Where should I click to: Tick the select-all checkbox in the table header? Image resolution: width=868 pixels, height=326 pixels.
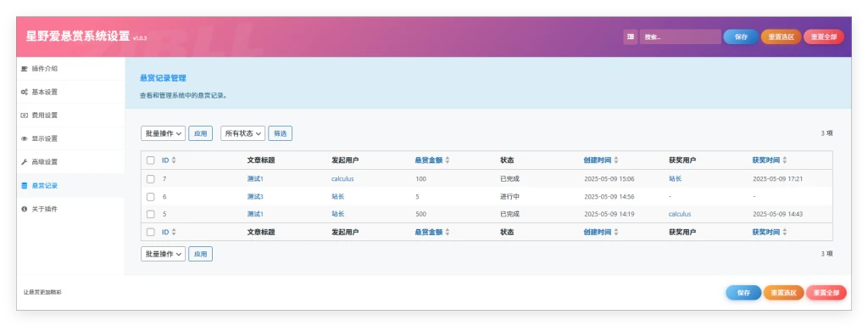click(151, 160)
